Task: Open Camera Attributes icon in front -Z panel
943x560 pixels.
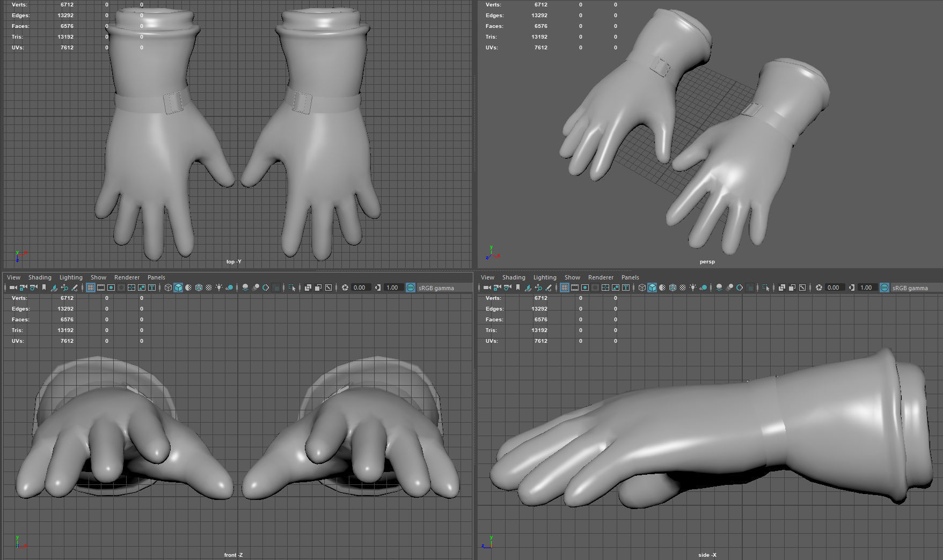Action: click(x=33, y=288)
